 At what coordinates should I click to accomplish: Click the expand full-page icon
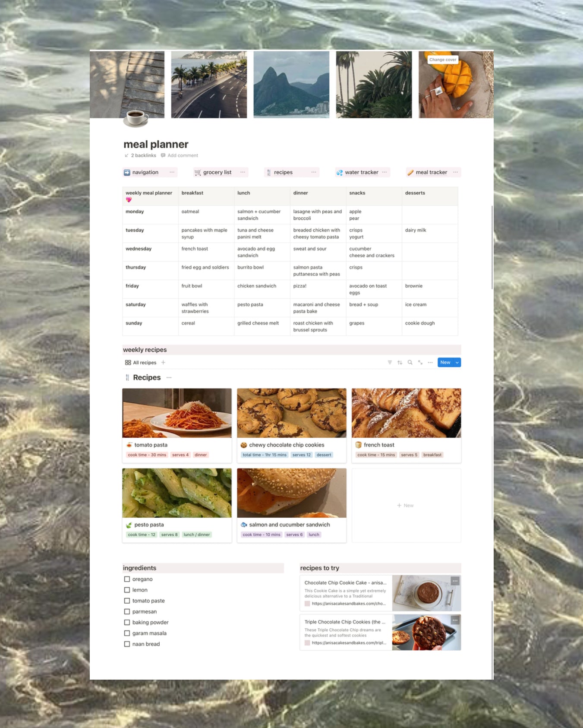pyautogui.click(x=420, y=363)
